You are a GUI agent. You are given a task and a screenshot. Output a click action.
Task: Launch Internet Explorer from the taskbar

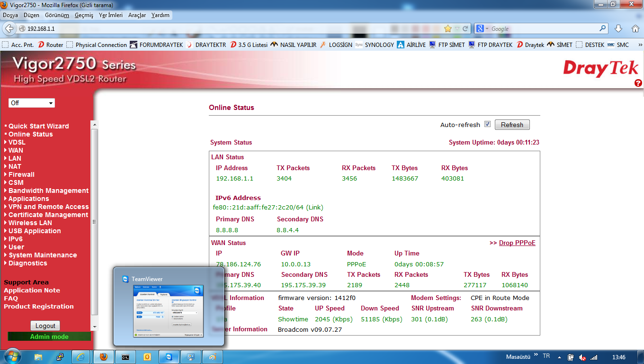pyautogui.click(x=81, y=357)
